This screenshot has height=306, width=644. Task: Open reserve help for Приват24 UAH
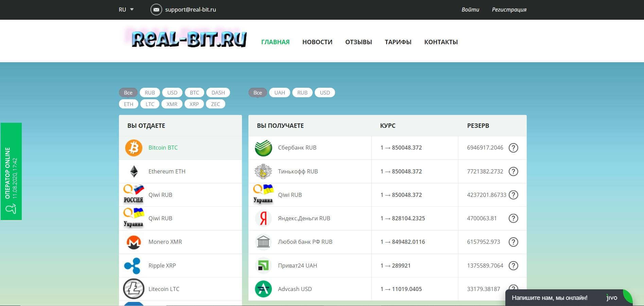click(x=513, y=266)
